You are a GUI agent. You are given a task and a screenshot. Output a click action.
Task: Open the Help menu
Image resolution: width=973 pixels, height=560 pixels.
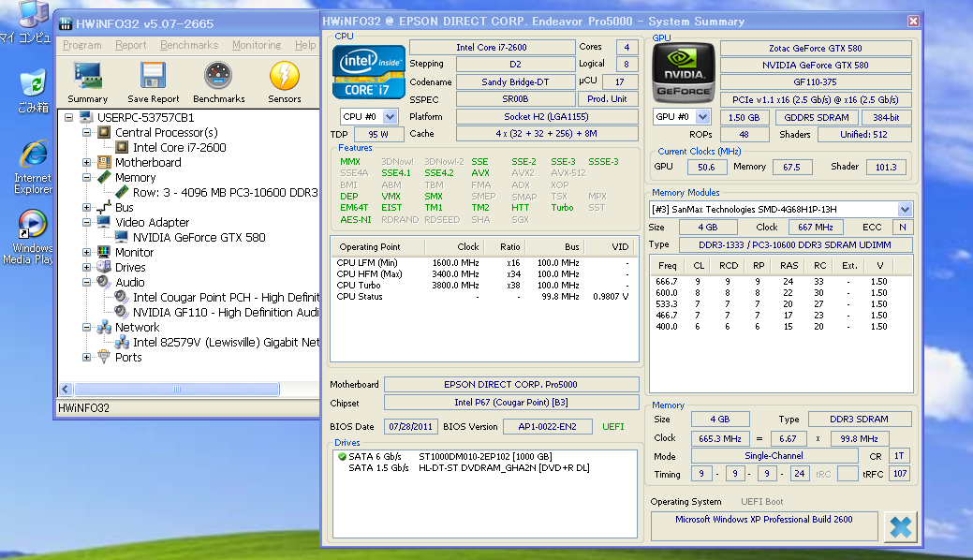click(305, 45)
